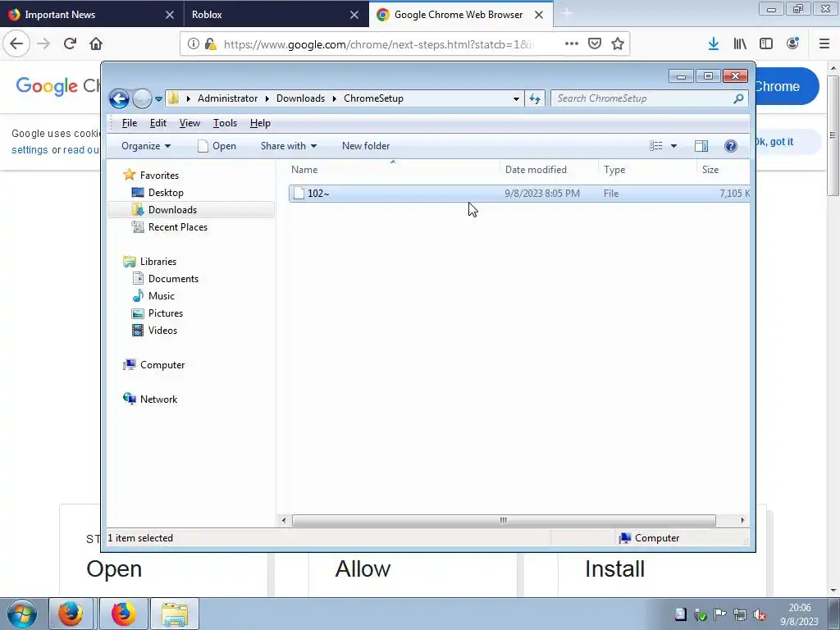Screen dimensions: 840x630
Task: Click the settings link in cookie notice
Action: click(x=30, y=150)
